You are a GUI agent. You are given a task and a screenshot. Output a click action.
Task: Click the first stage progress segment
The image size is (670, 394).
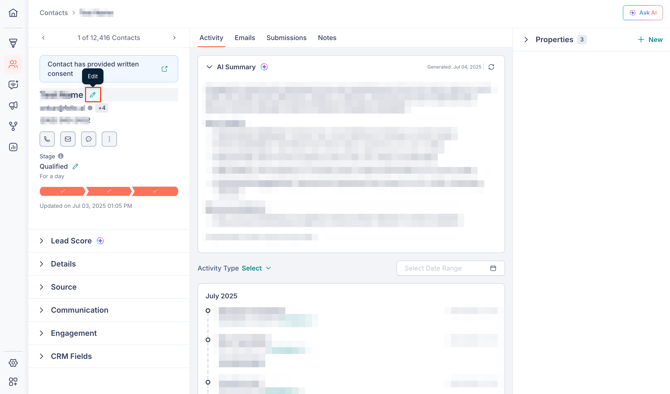click(x=63, y=191)
